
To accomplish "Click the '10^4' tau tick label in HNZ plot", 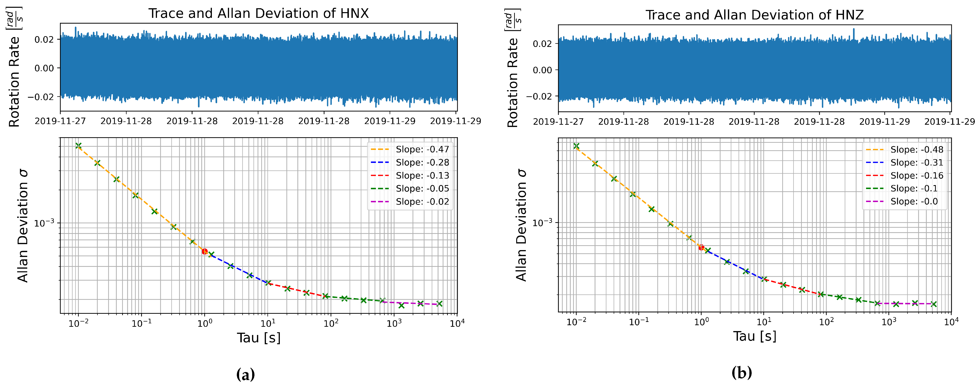I will point(951,322).
